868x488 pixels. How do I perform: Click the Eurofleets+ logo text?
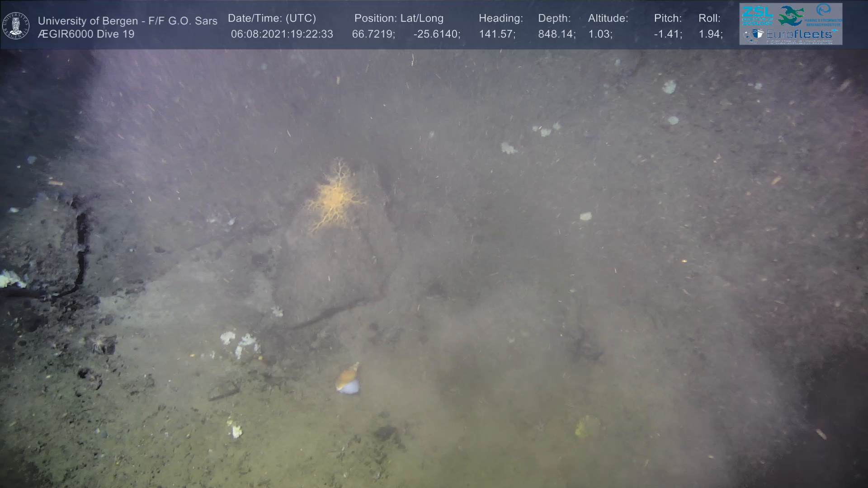tap(799, 34)
